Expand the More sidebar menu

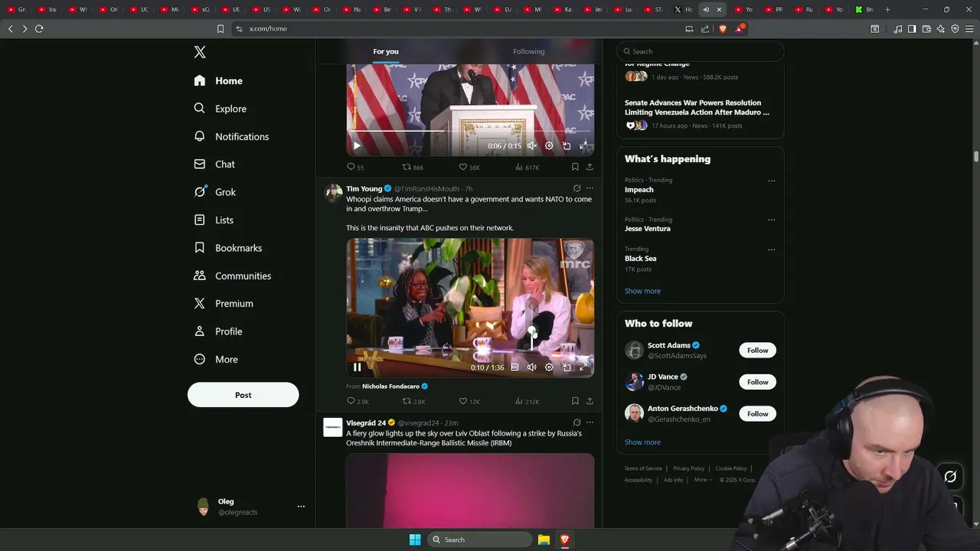(x=215, y=359)
